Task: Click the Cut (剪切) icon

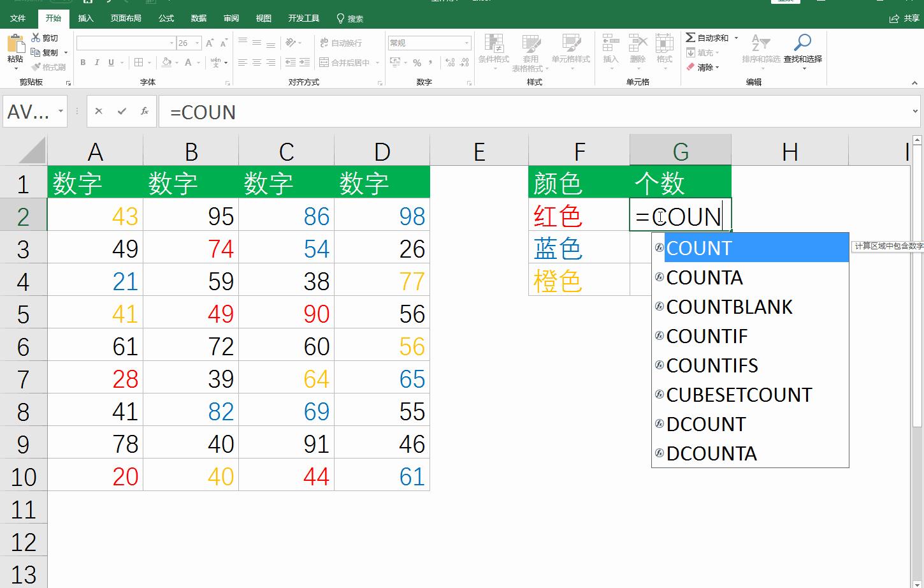Action: [x=36, y=38]
